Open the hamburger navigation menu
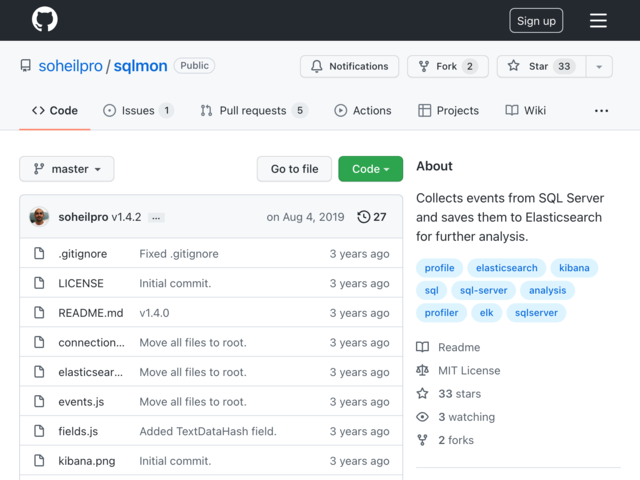The height and width of the screenshot is (480, 640). tap(598, 20)
